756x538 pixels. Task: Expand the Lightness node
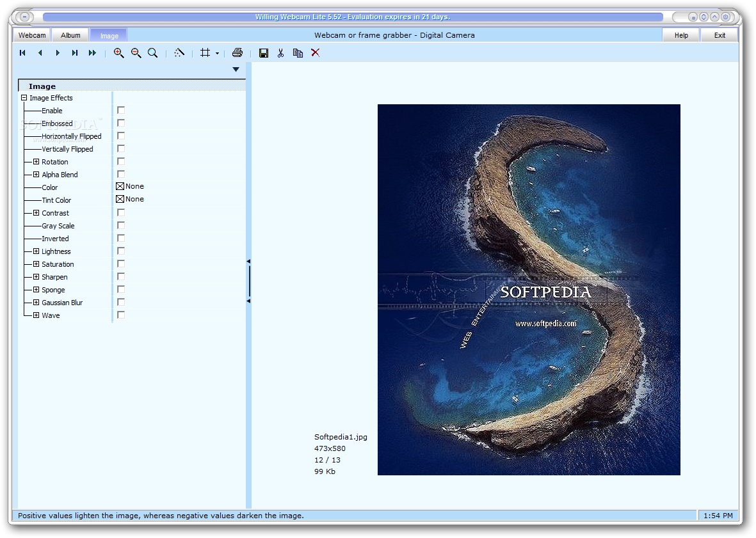tap(36, 251)
